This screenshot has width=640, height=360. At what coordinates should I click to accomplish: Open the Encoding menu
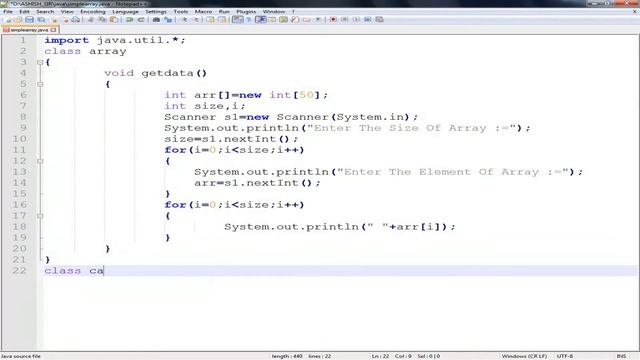click(93, 11)
